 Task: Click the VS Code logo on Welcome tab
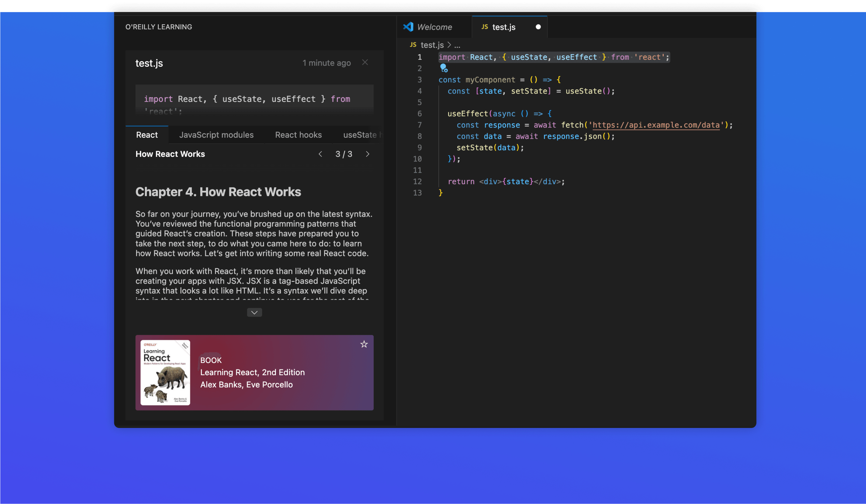point(408,27)
